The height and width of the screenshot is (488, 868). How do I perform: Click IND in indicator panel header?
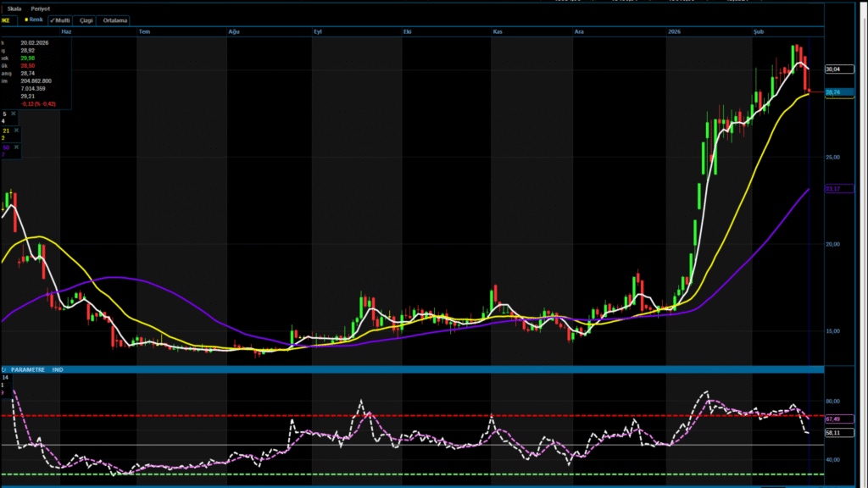pyautogui.click(x=58, y=369)
